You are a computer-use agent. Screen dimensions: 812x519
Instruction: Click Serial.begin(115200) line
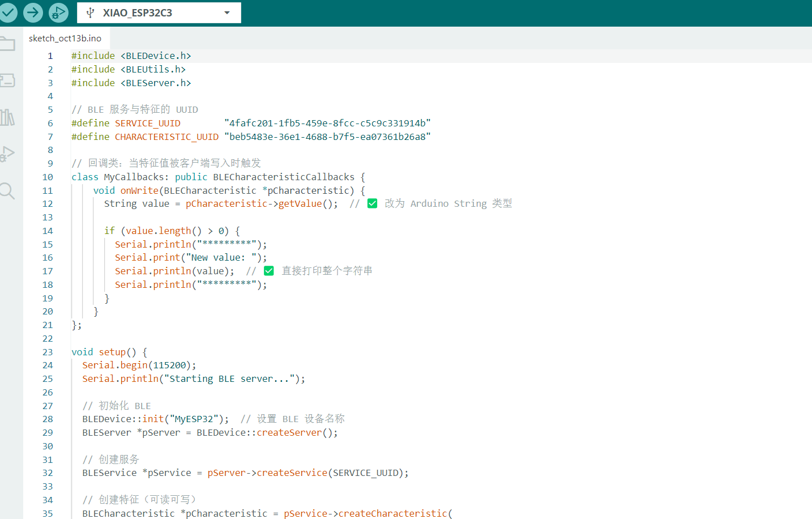tap(139, 365)
